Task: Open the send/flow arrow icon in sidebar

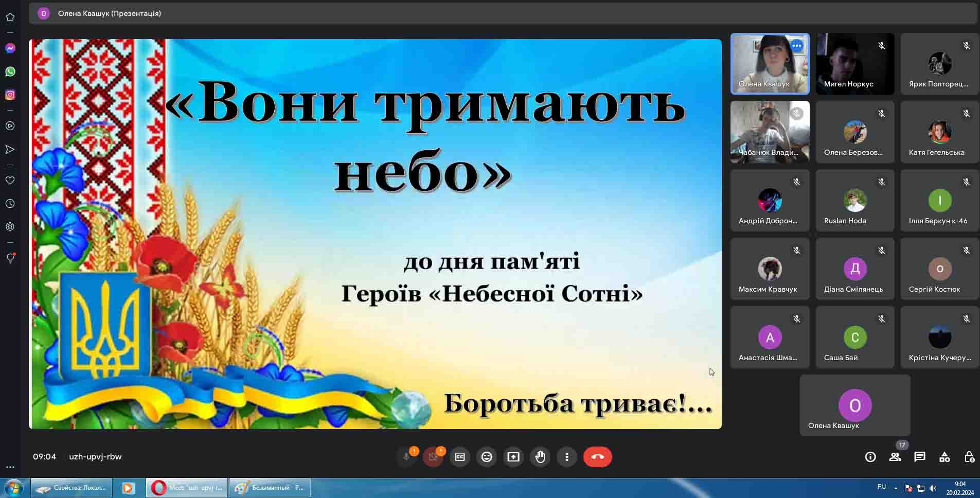Action: (10, 149)
